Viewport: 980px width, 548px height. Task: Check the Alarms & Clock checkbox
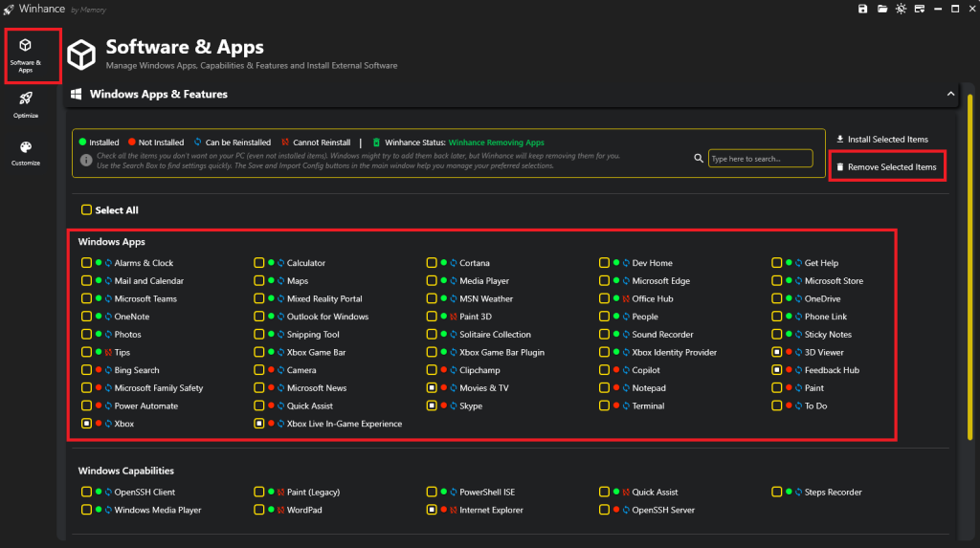tap(86, 263)
